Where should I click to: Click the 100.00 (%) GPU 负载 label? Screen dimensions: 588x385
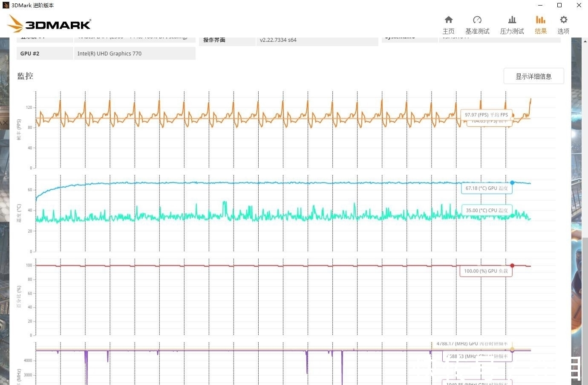point(486,271)
